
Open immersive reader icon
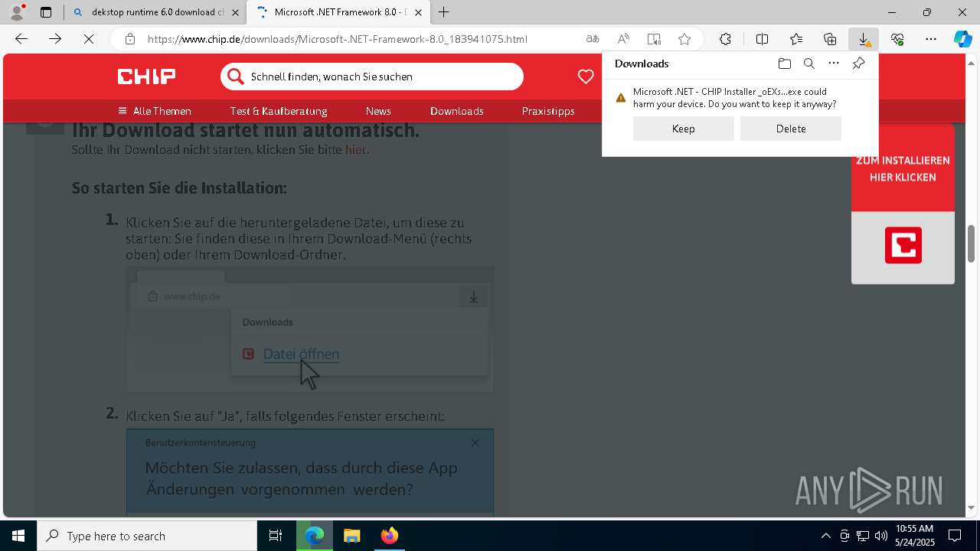tap(654, 39)
